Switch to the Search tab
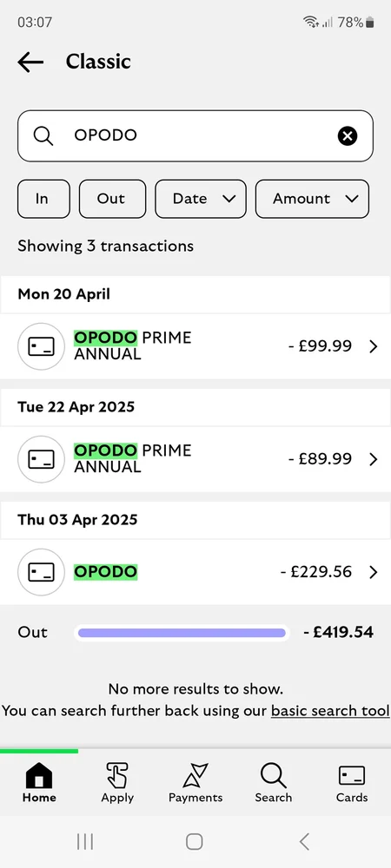Image resolution: width=391 pixels, height=868 pixels. (274, 783)
